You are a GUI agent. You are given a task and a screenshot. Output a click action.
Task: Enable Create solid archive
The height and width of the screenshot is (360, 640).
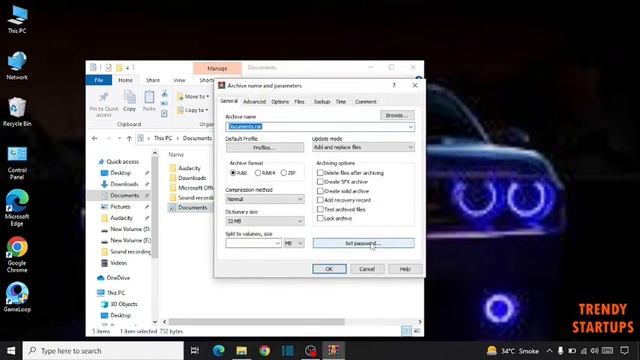tap(320, 191)
